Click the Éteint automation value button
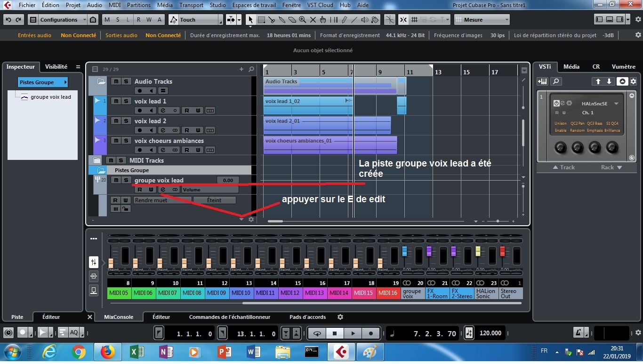 pyautogui.click(x=214, y=200)
